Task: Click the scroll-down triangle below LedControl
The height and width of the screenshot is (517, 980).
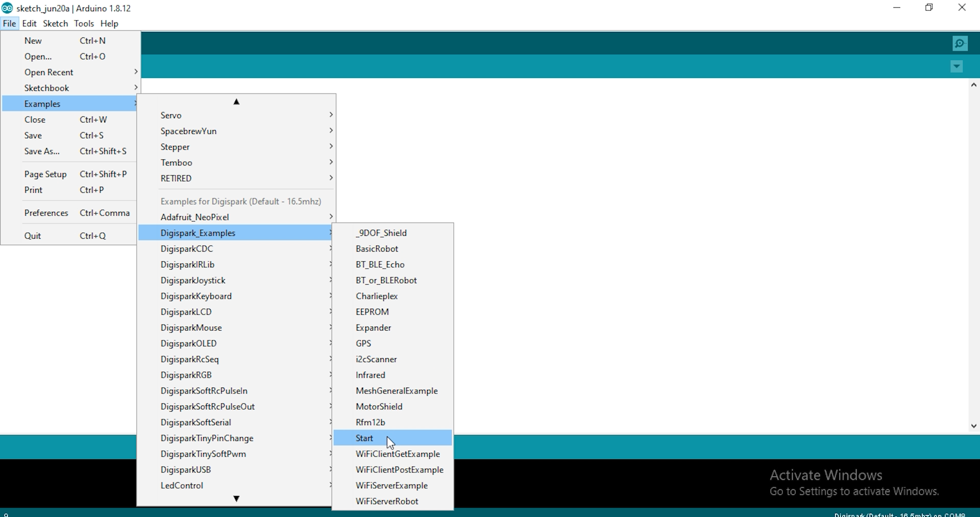Action: (236, 499)
